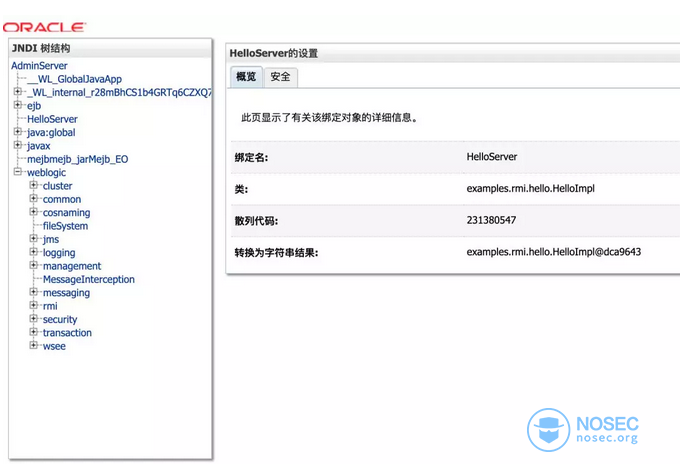
Task: Expand the cosnaming subtree
Action: click(34, 212)
